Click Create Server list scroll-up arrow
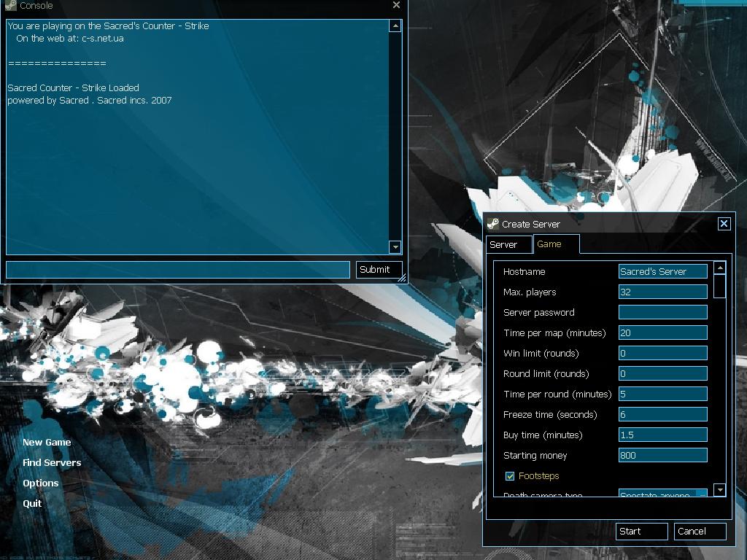Viewport: 747px width, 560px height. pos(720,268)
